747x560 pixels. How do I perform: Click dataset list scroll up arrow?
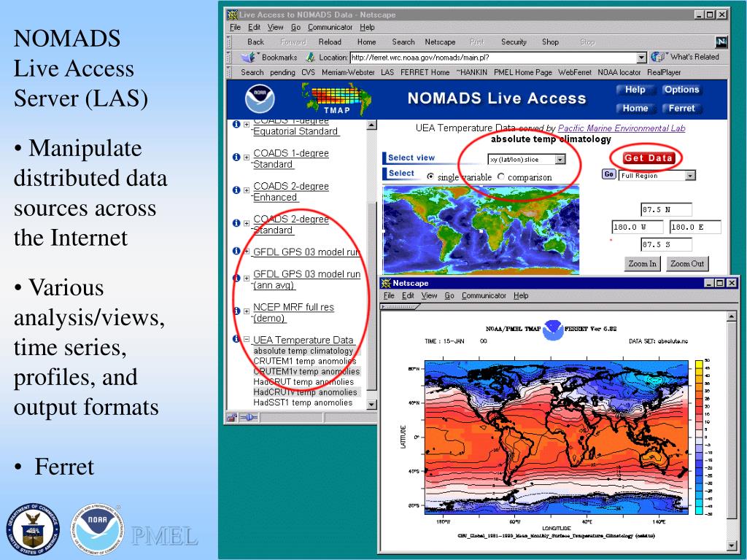371,125
